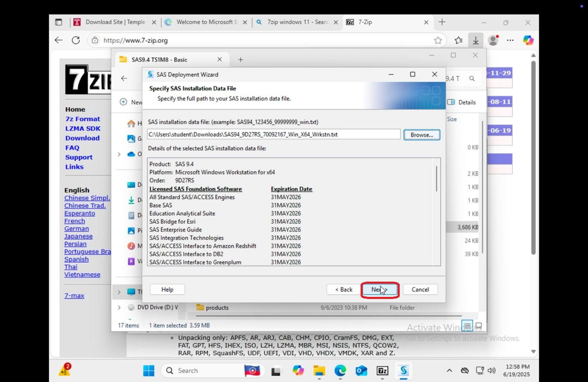588x382 pixels.
Task: Select 'Base SAS' row in license details
Action: [161, 205]
